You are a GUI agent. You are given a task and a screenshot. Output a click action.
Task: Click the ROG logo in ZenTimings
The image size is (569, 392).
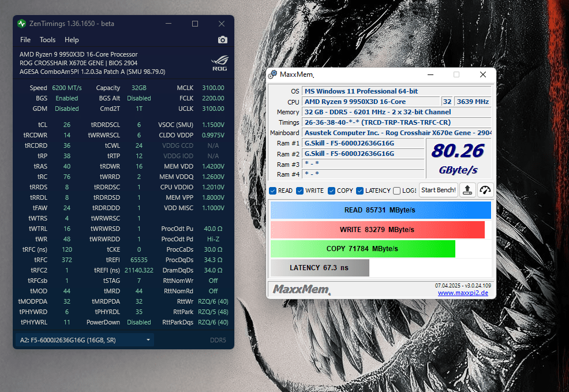[x=219, y=63]
